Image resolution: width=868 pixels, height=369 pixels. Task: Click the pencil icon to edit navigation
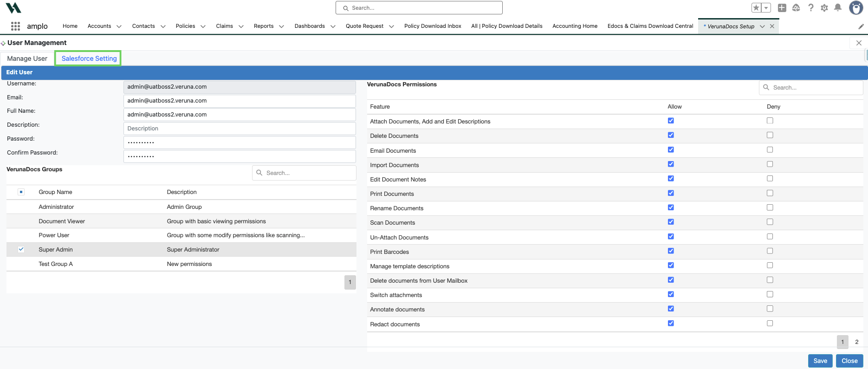click(861, 26)
